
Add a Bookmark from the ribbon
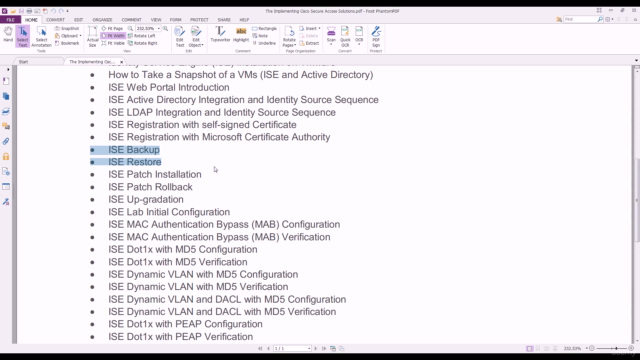tap(67, 43)
